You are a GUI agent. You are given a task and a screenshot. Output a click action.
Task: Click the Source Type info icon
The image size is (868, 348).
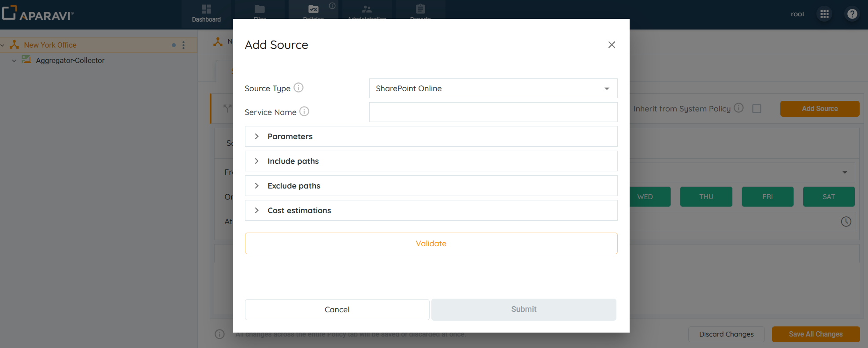[298, 88]
